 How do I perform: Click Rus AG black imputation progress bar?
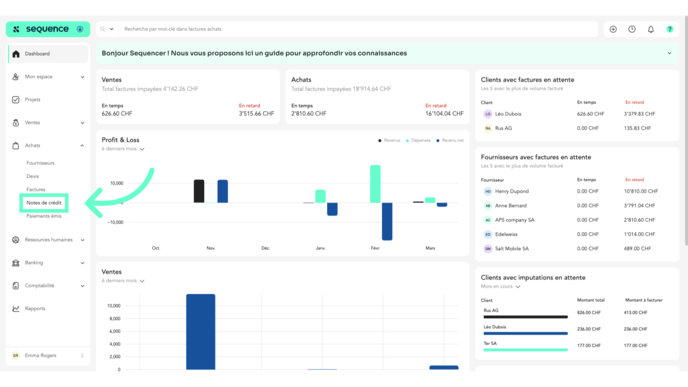tap(526, 317)
